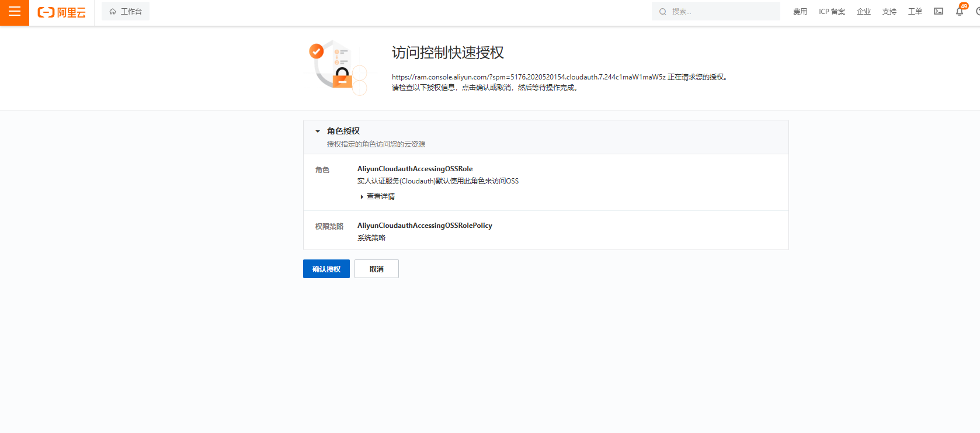Open the 工单 menu item
980x433 pixels.
pos(915,12)
